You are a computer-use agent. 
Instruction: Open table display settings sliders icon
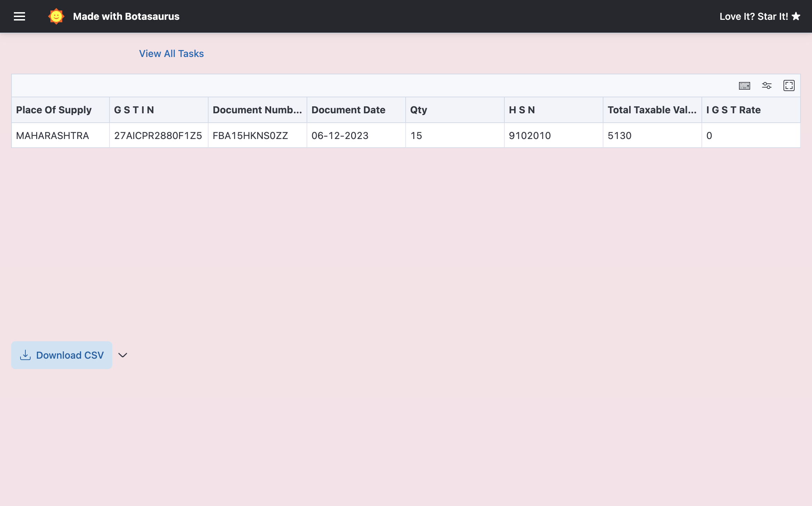766,85
